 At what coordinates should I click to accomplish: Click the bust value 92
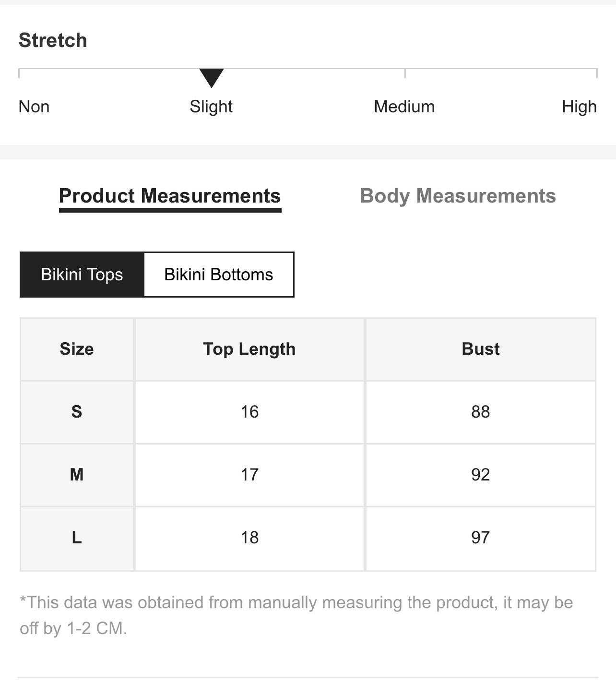[x=481, y=475]
